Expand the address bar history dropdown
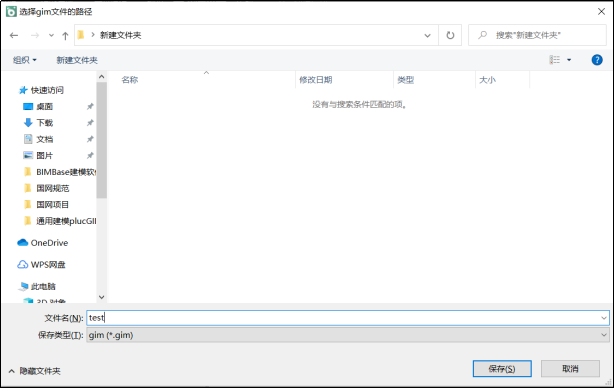Viewport: 615px width, 389px height. pyautogui.click(x=427, y=35)
